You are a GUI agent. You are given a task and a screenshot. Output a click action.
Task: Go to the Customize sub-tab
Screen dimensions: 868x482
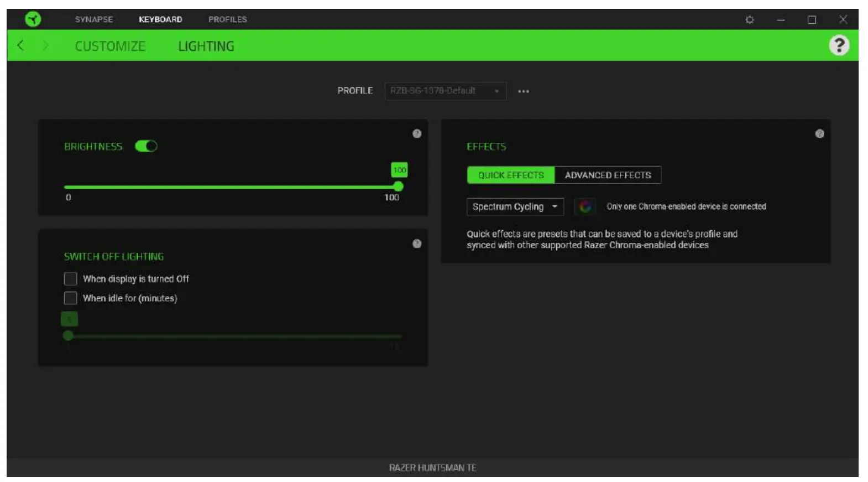point(110,46)
